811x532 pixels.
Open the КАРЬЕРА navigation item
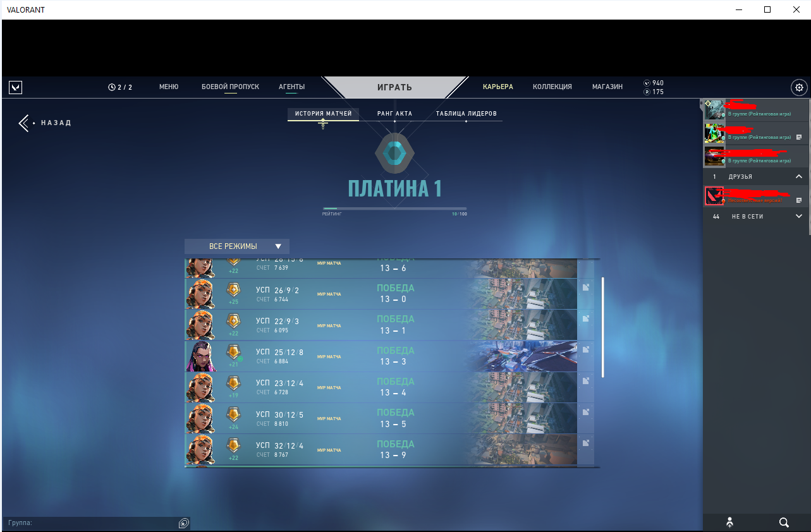point(498,87)
